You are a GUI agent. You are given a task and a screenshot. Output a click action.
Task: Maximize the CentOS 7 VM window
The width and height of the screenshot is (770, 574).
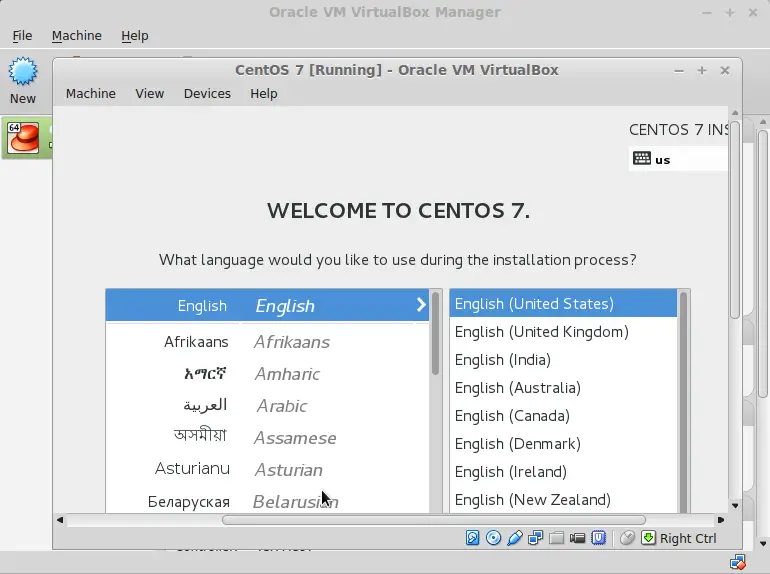click(702, 71)
